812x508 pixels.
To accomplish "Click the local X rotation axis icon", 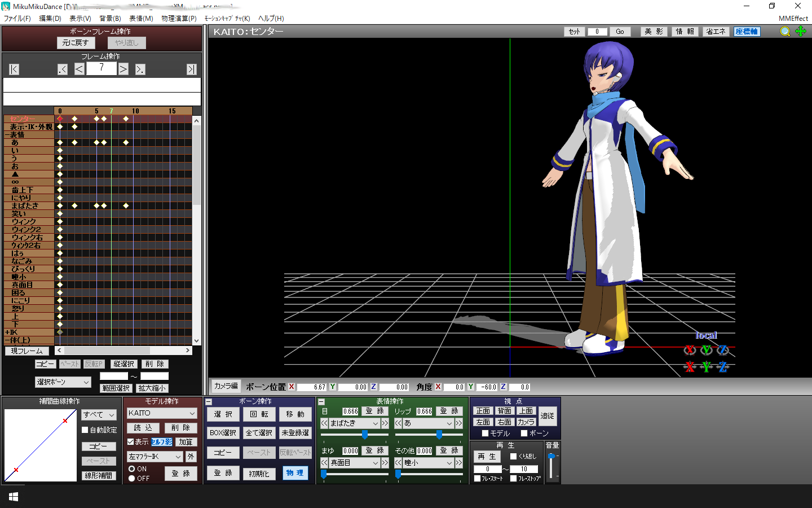I will click(x=690, y=351).
